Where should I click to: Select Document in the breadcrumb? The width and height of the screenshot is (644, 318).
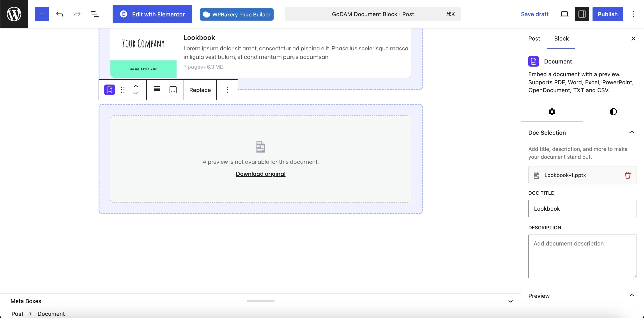pyautogui.click(x=51, y=313)
